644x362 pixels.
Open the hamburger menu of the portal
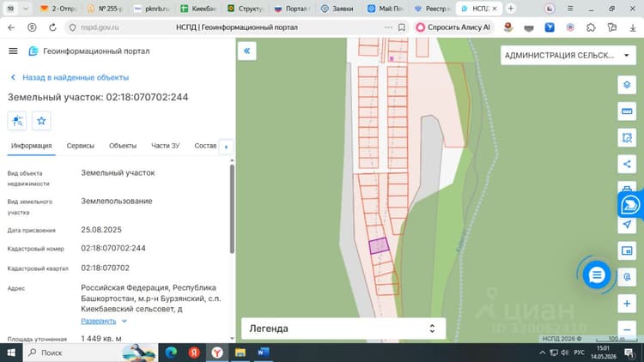[x=13, y=51]
